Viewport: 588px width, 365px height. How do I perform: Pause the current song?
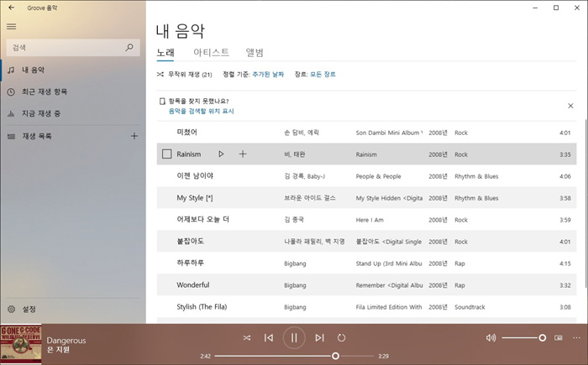point(294,338)
